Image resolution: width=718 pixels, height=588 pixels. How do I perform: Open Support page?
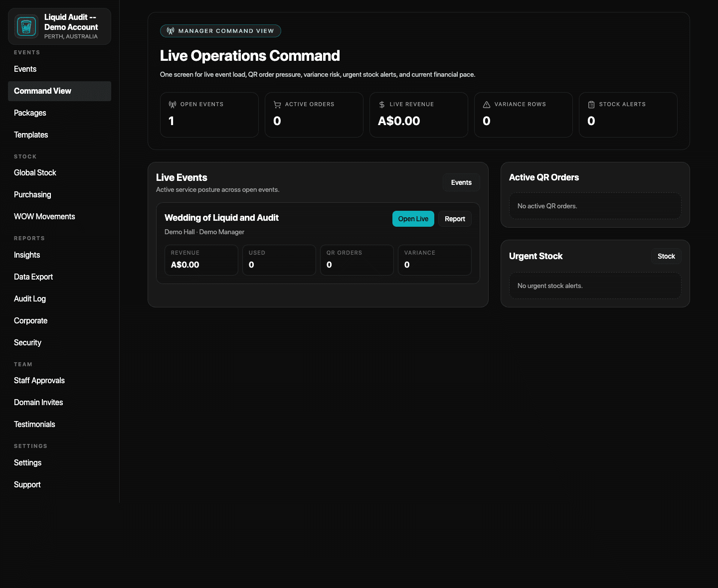pyautogui.click(x=59, y=485)
